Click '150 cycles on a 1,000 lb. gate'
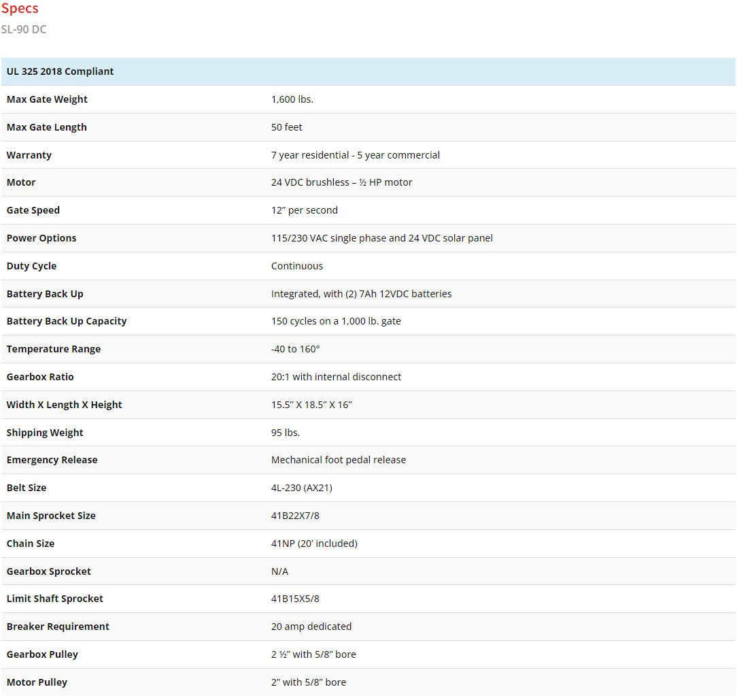This screenshot has height=700, width=737. click(336, 321)
